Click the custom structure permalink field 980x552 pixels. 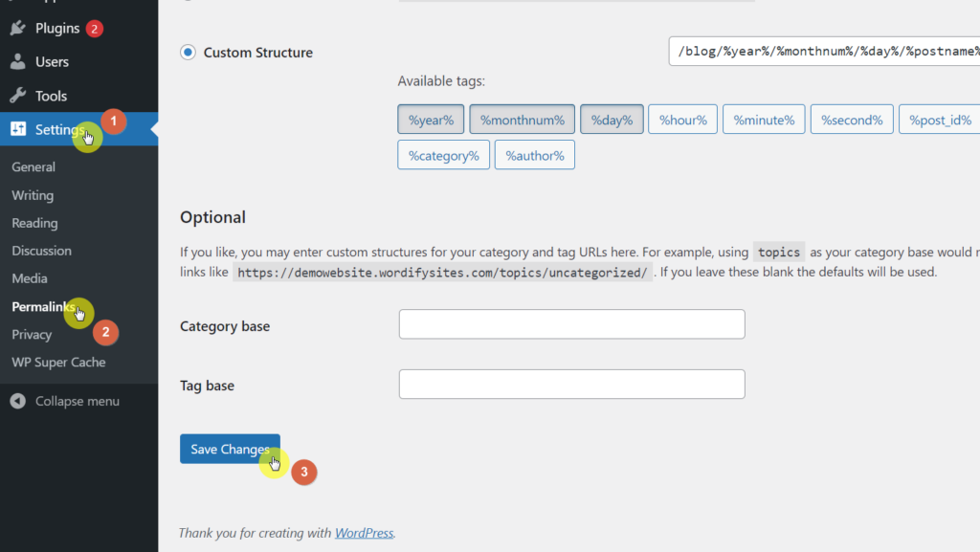pos(824,52)
